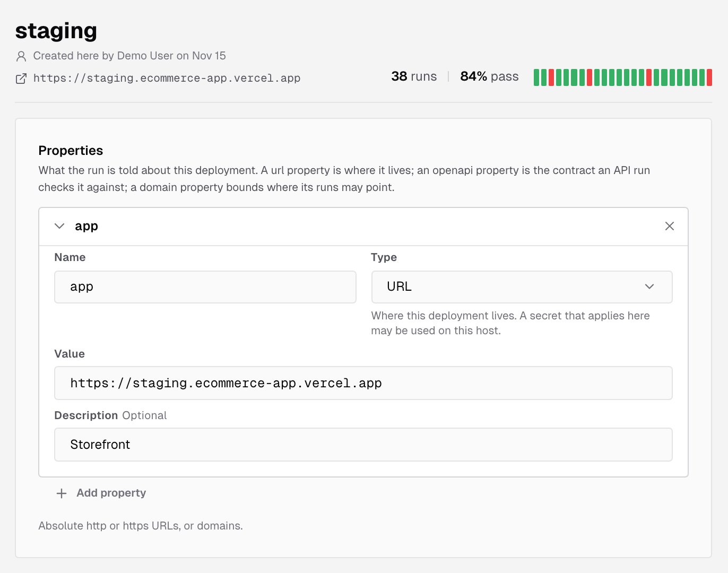This screenshot has height=573, width=728.
Task: Click the Description Optional label
Action: (110, 415)
